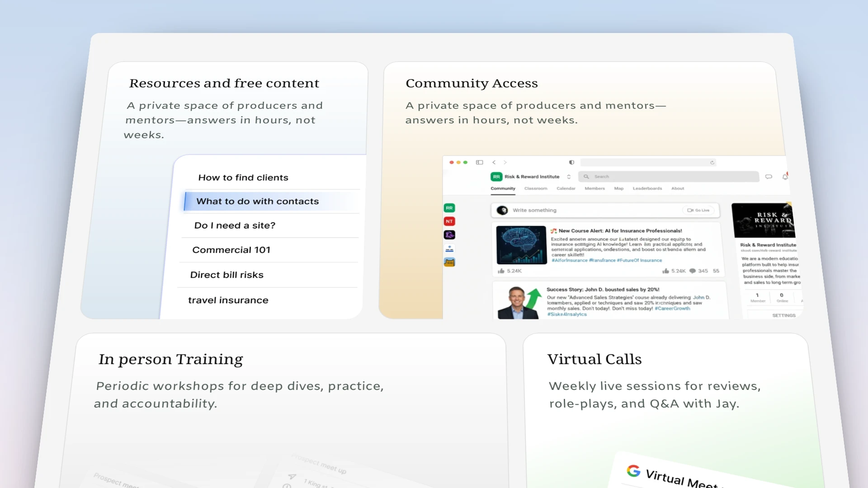
Task: Click the user avatar in composer
Action: pyautogui.click(x=502, y=210)
